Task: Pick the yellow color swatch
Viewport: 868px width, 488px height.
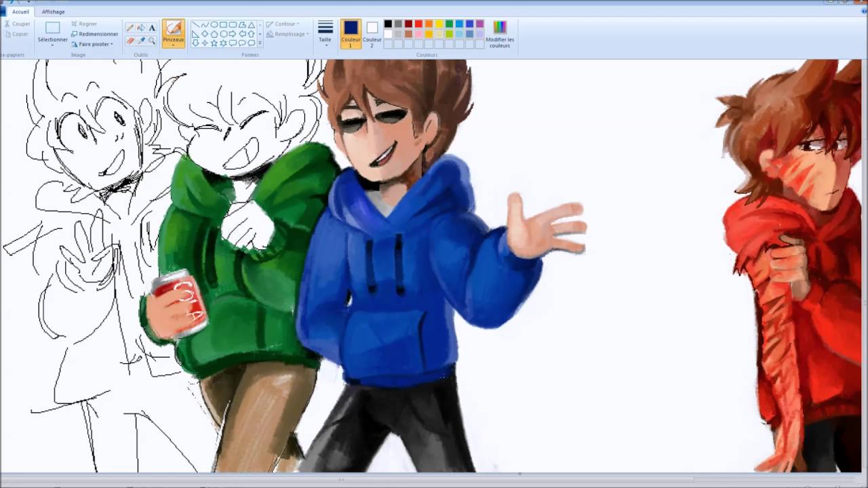Action: tap(439, 24)
